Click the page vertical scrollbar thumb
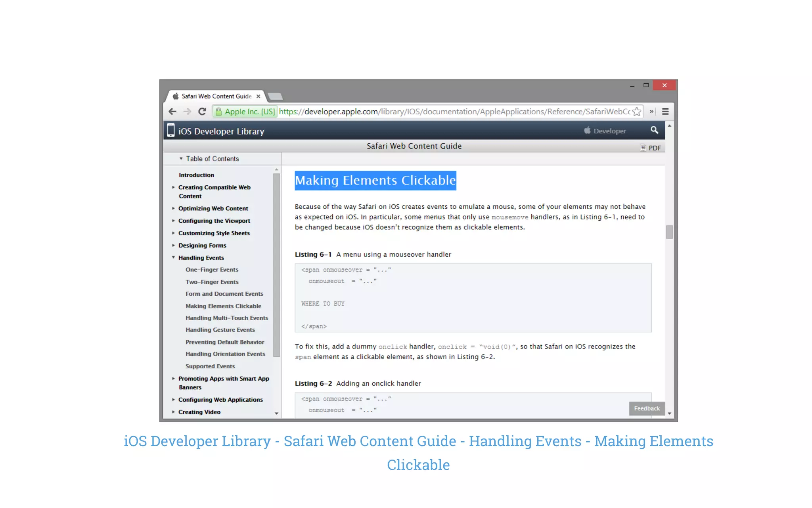Image resolution: width=812 pixels, height=508 pixels. (669, 232)
